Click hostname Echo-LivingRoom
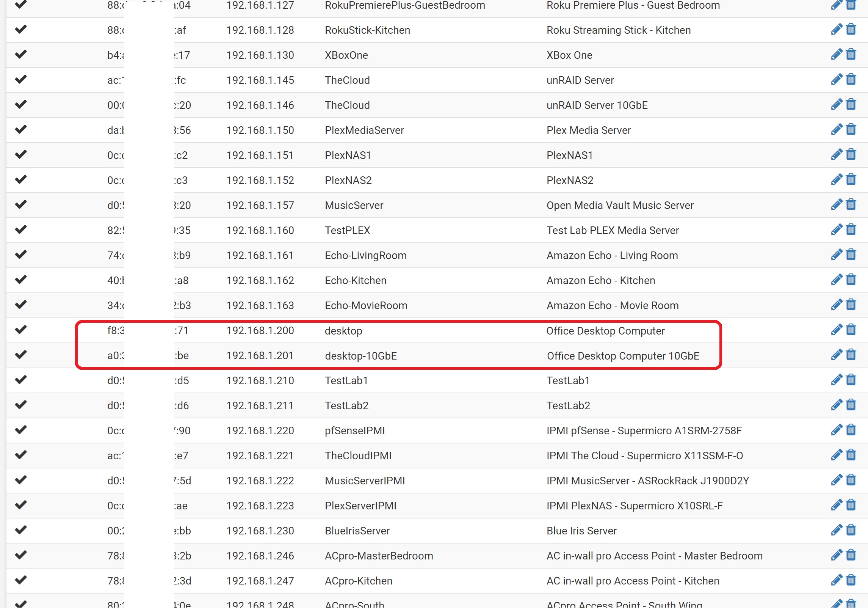 [366, 256]
